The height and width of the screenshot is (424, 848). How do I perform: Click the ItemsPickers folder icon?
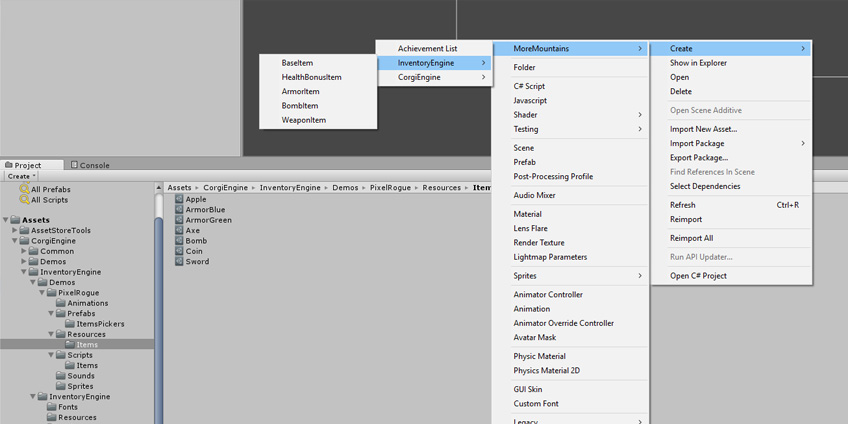pyautogui.click(x=70, y=324)
